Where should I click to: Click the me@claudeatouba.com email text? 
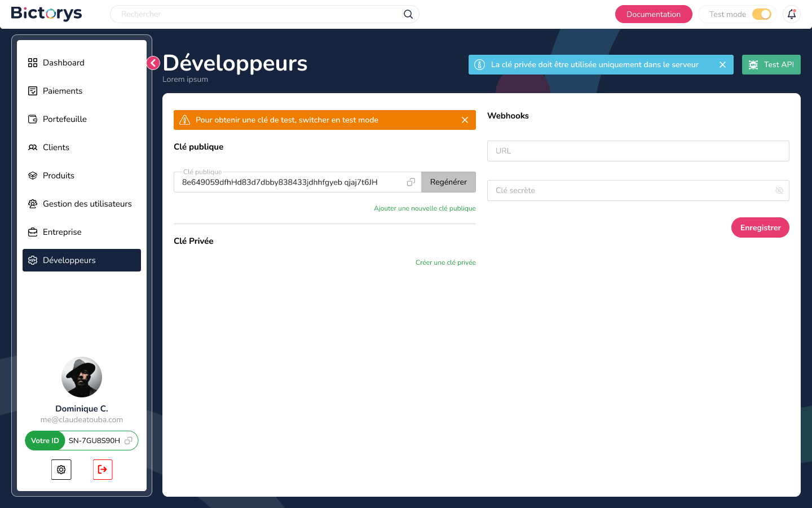coord(82,419)
